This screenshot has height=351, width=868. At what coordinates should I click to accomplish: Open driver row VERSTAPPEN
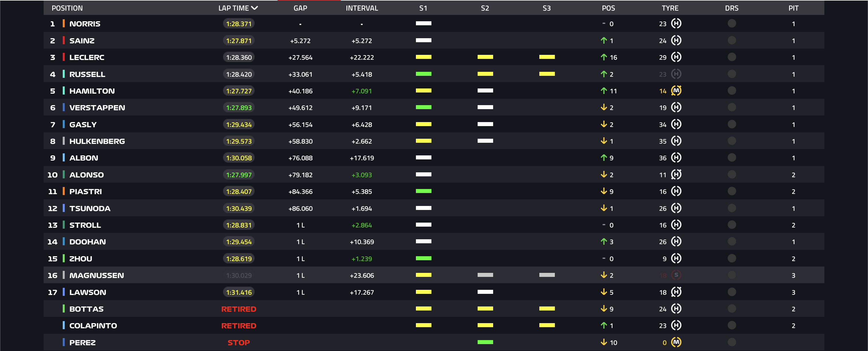pyautogui.click(x=434, y=107)
